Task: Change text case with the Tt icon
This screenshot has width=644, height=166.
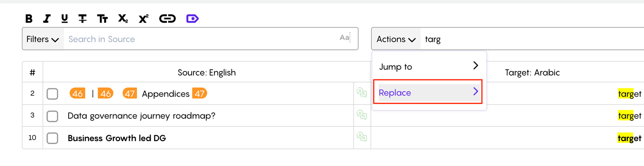Action: click(x=102, y=19)
